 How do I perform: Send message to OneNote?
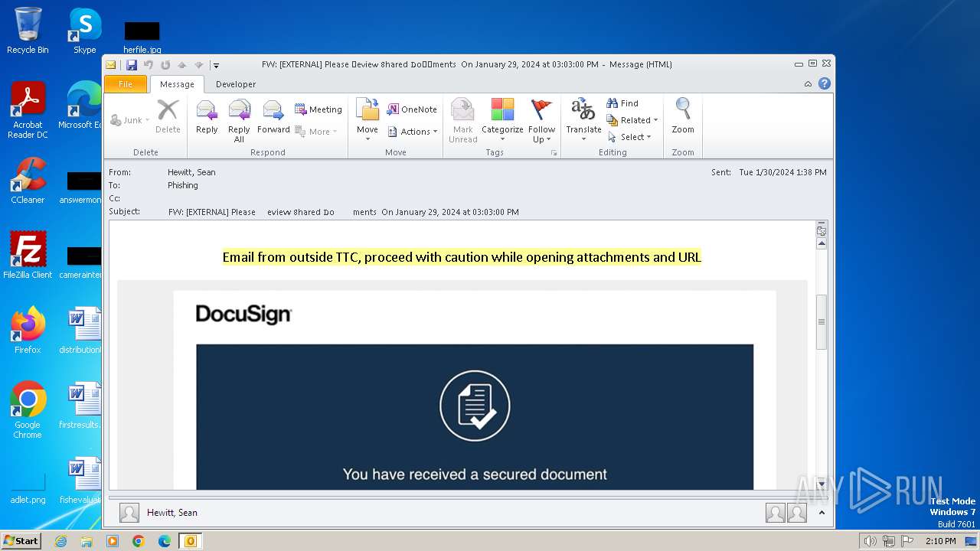[x=412, y=109]
